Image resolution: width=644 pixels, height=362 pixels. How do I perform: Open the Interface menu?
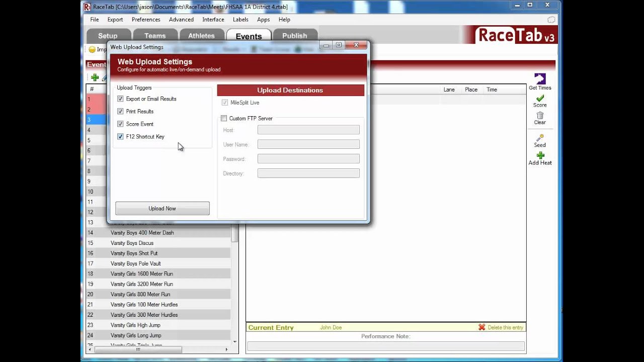[x=213, y=20]
